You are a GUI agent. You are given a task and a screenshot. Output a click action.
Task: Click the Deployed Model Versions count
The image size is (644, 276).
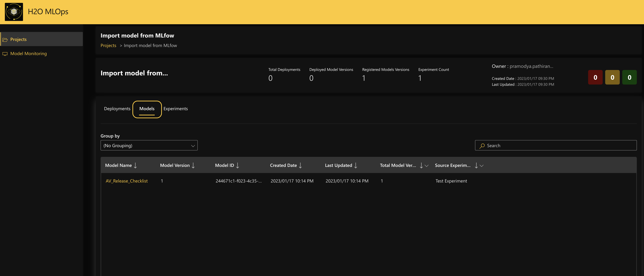pyautogui.click(x=311, y=78)
